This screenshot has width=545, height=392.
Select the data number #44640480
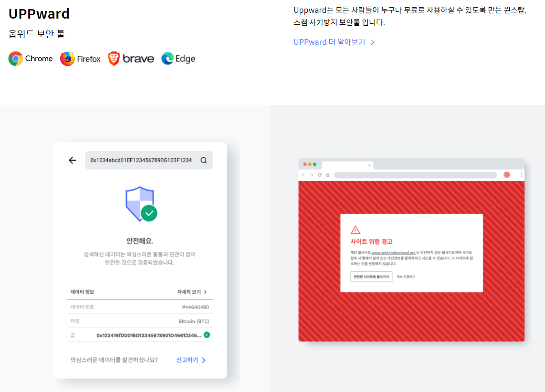coord(195,307)
